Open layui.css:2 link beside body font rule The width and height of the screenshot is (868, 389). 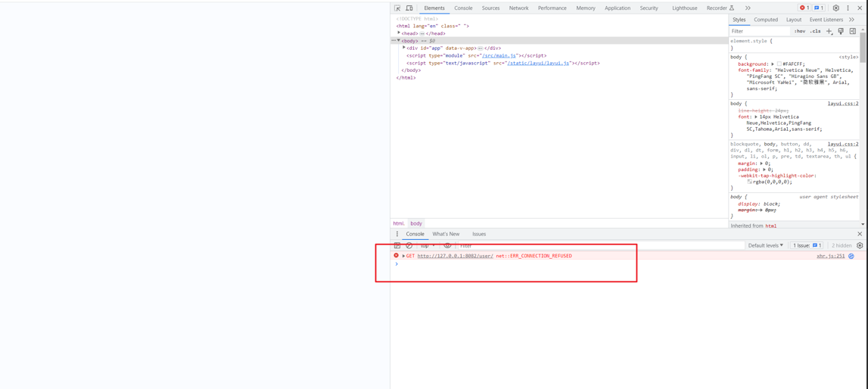(843, 104)
